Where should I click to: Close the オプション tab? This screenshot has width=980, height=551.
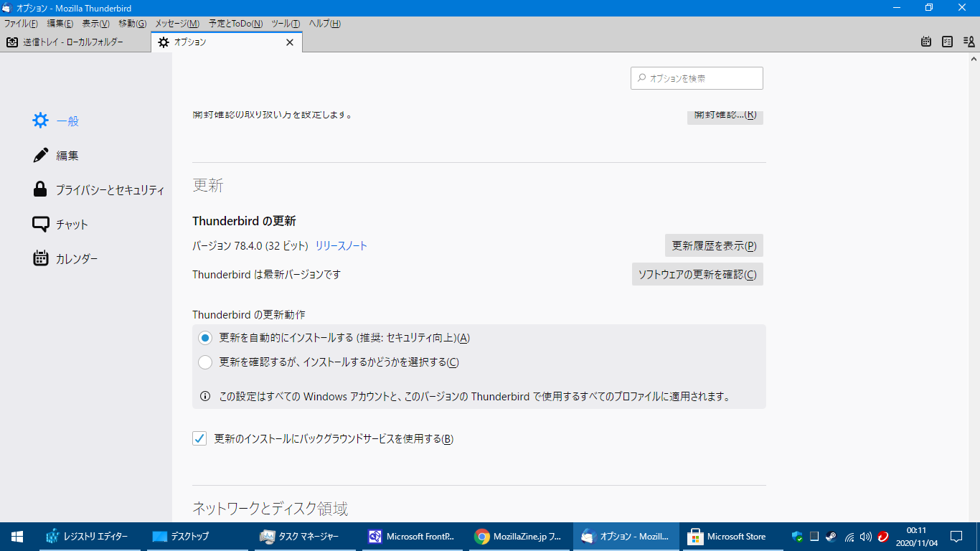pyautogui.click(x=290, y=42)
